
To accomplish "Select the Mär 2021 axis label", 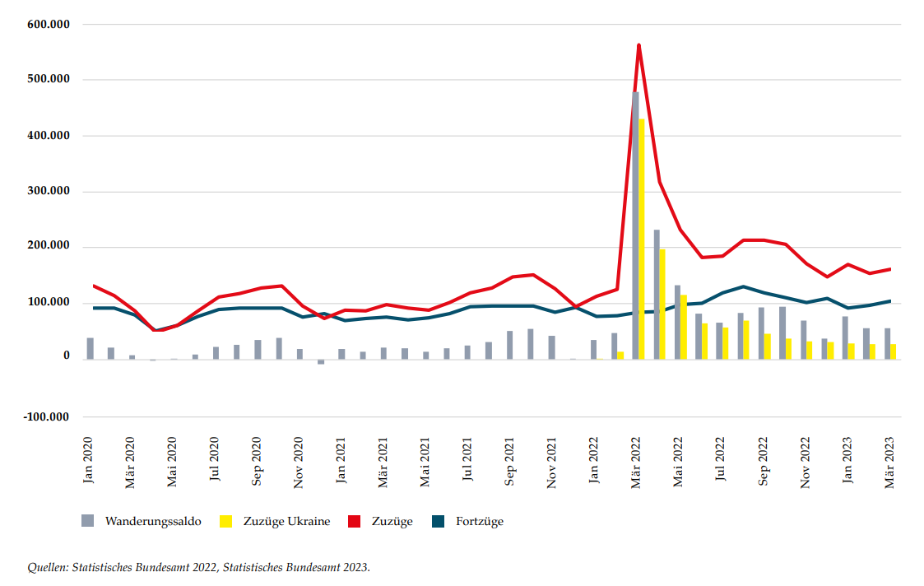I will tap(383, 463).
